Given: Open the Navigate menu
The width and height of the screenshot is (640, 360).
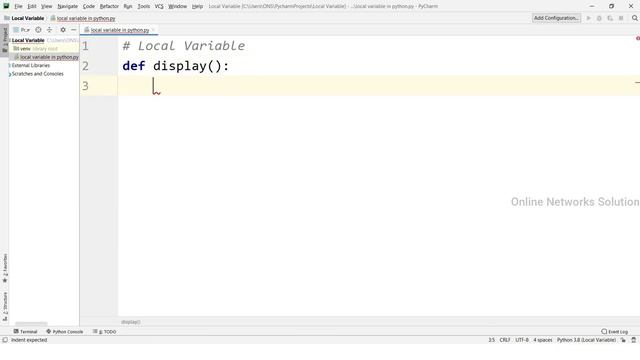Looking at the screenshot, I should pos(67,6).
